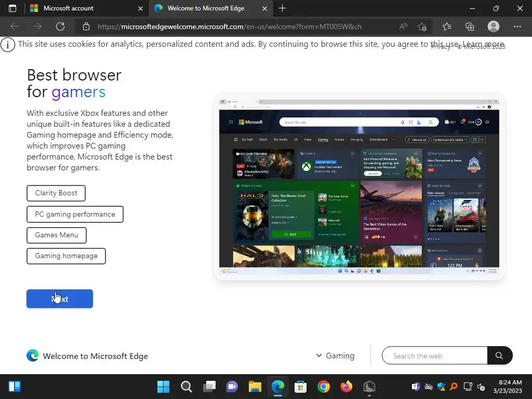Click the Microsoft Edge logo in footer
Image resolution: width=532 pixels, height=399 pixels.
point(33,355)
